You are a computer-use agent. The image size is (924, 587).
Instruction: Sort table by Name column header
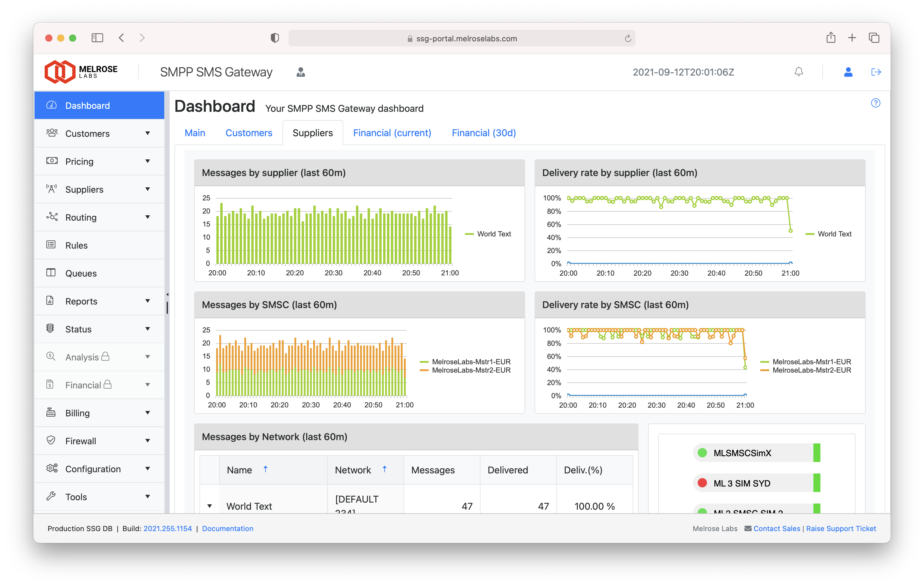tap(239, 470)
